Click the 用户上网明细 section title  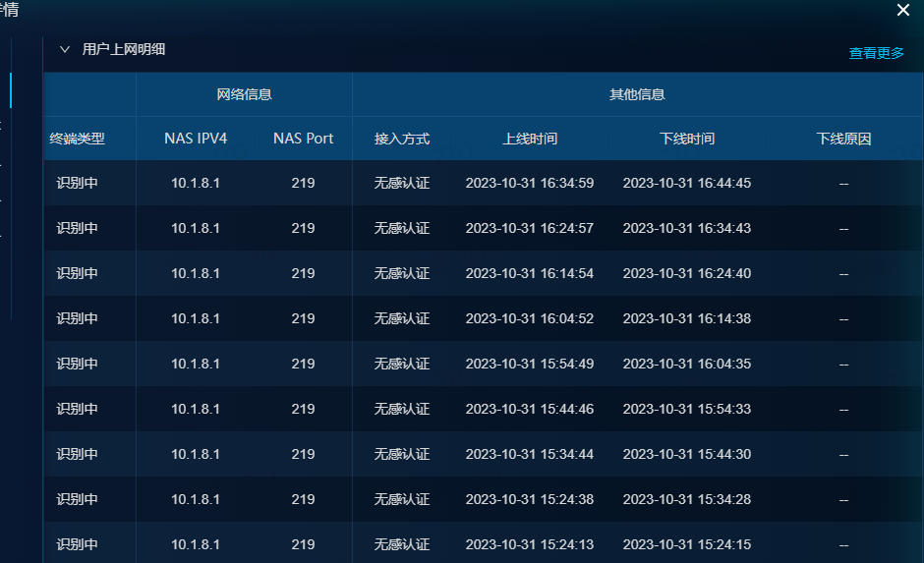point(124,49)
